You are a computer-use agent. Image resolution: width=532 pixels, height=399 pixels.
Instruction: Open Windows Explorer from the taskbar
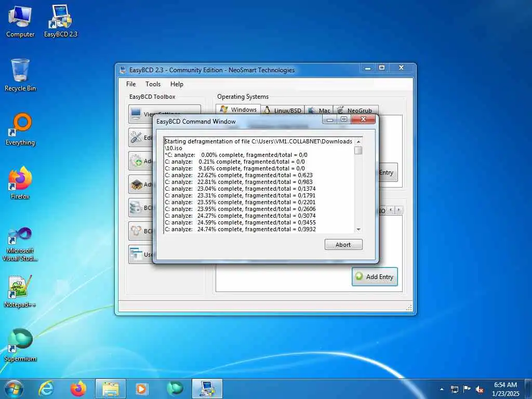(x=111, y=389)
